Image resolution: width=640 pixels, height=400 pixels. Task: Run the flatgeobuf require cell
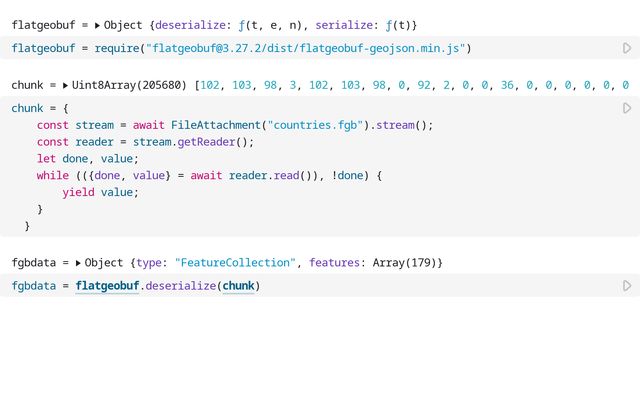[627, 48]
